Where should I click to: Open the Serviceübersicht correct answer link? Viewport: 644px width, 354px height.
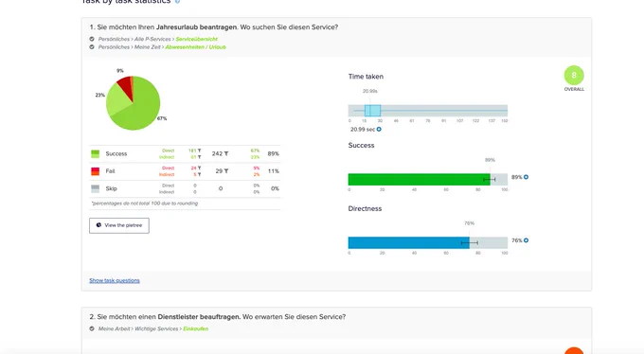coord(197,39)
